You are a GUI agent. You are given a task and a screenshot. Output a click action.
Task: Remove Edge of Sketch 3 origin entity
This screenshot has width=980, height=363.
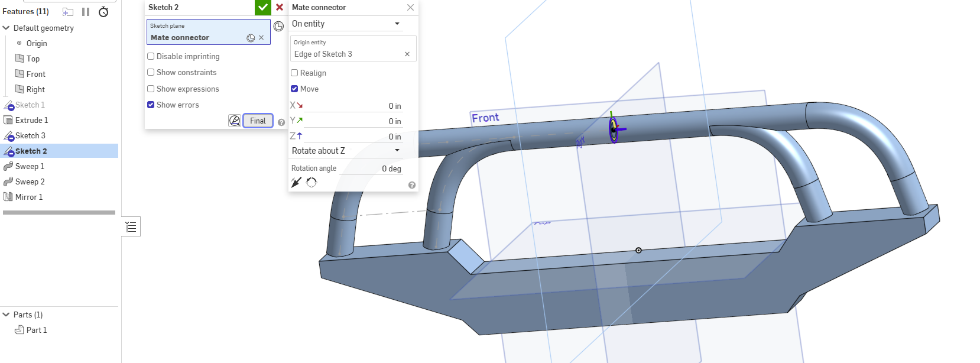pyautogui.click(x=407, y=54)
